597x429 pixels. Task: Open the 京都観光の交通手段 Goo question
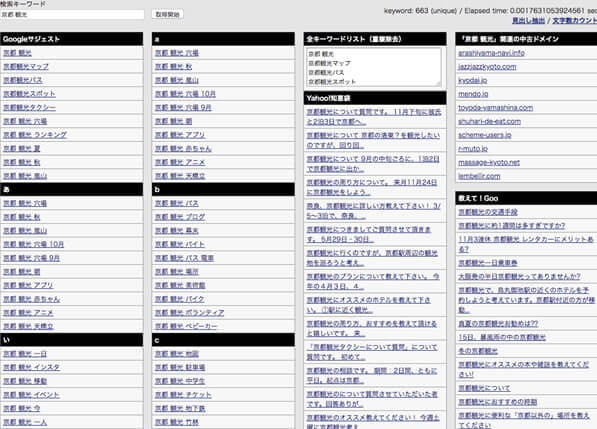point(488,212)
